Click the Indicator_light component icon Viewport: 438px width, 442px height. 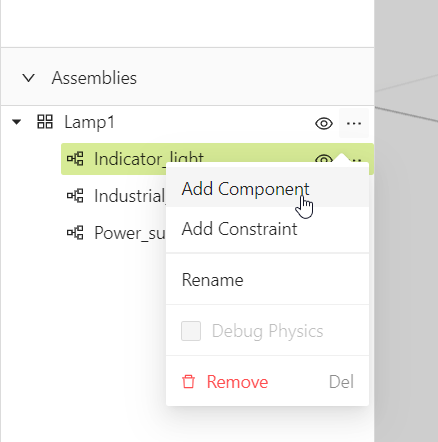[x=75, y=159]
